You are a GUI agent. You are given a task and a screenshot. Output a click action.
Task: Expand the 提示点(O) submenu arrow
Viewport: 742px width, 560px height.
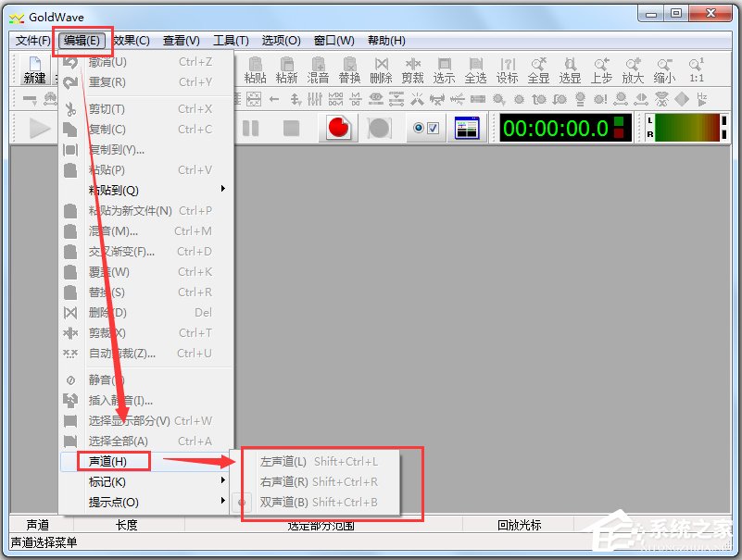[223, 501]
